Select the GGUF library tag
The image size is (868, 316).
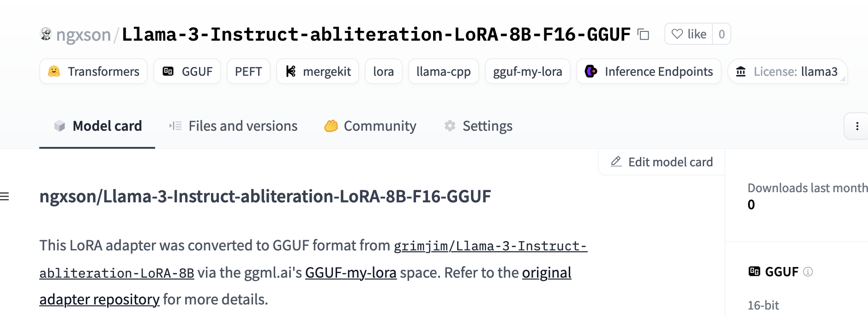(187, 72)
